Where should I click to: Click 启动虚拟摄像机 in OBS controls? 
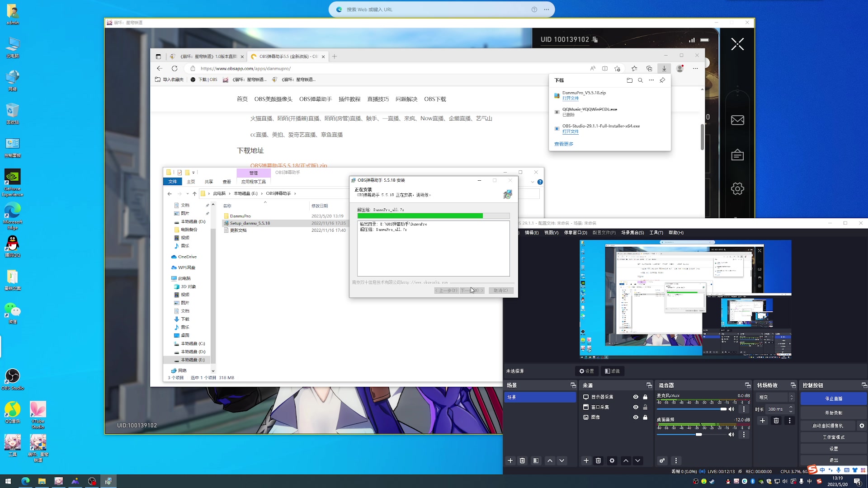[827, 426]
